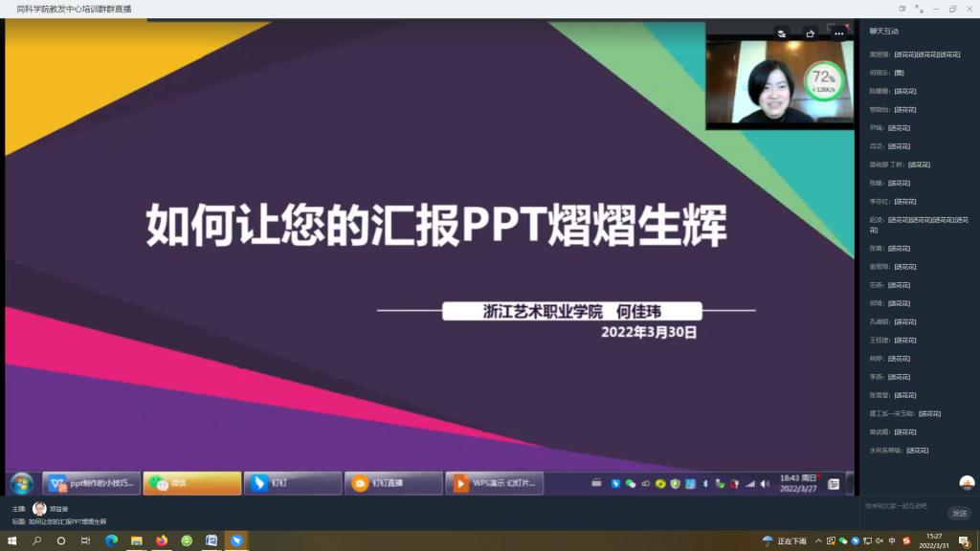Open the Windows notification center
980x551 pixels.
coord(964,540)
